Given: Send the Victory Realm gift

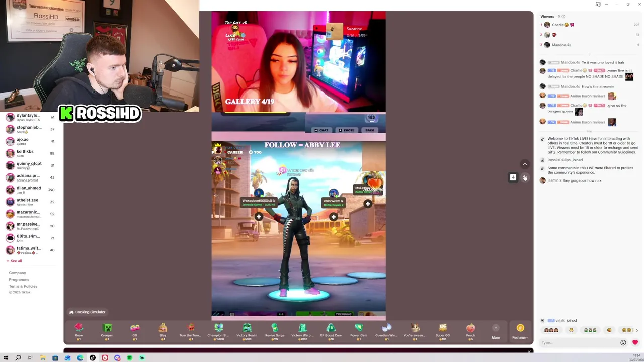Looking at the screenshot, I should pyautogui.click(x=247, y=332).
